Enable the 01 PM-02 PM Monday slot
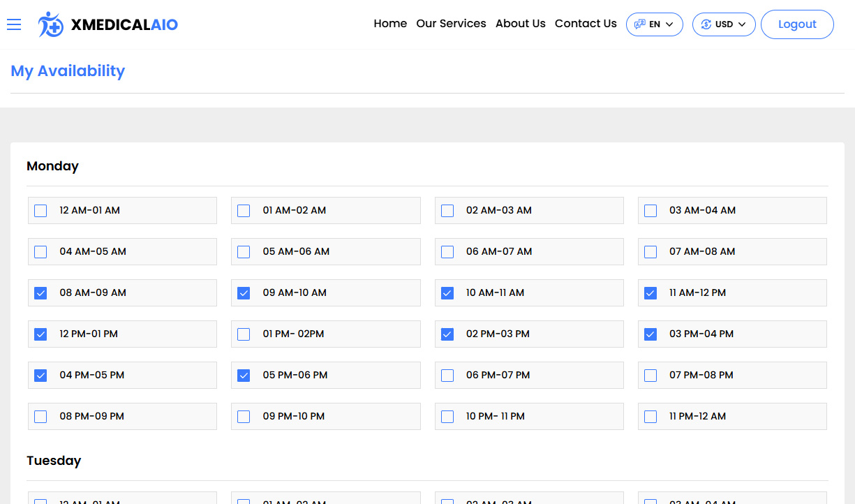This screenshot has height=504, width=855. [243, 334]
